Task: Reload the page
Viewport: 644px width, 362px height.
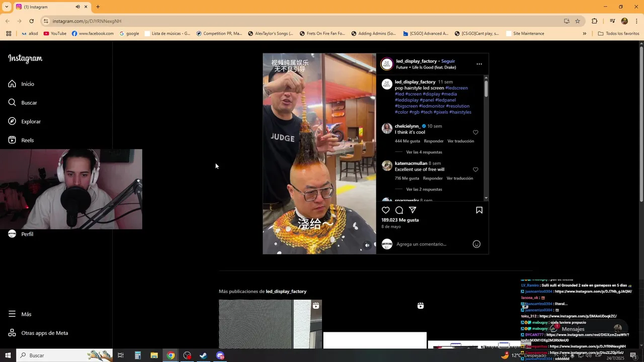Action: 31,21
